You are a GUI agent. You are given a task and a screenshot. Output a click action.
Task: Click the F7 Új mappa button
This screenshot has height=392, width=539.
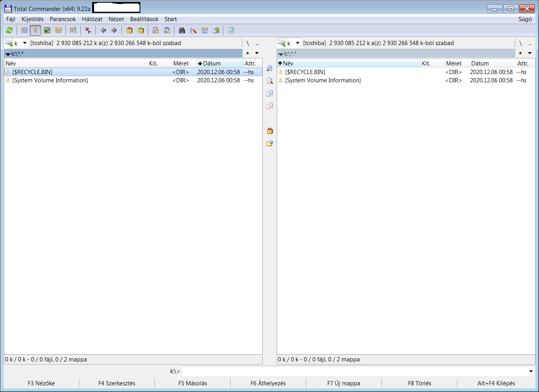344,383
